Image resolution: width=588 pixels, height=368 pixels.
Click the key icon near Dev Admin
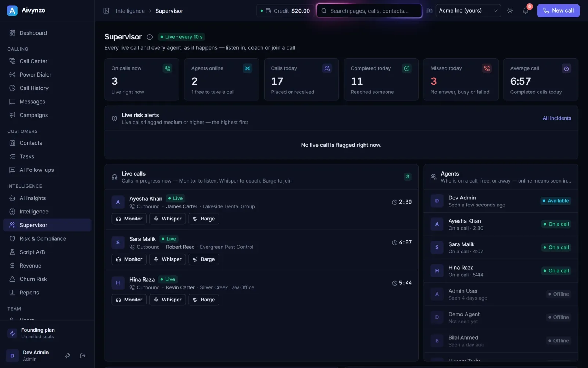[x=68, y=356]
